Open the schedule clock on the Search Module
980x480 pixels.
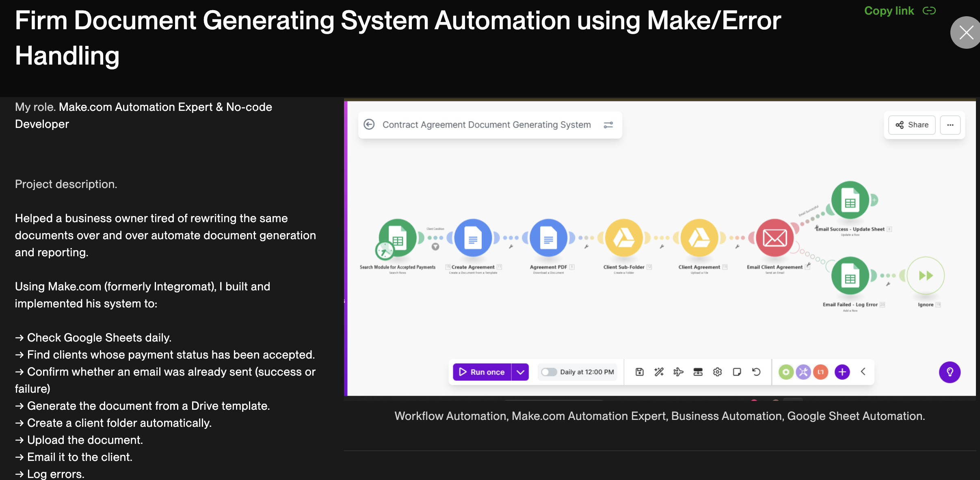tap(385, 251)
